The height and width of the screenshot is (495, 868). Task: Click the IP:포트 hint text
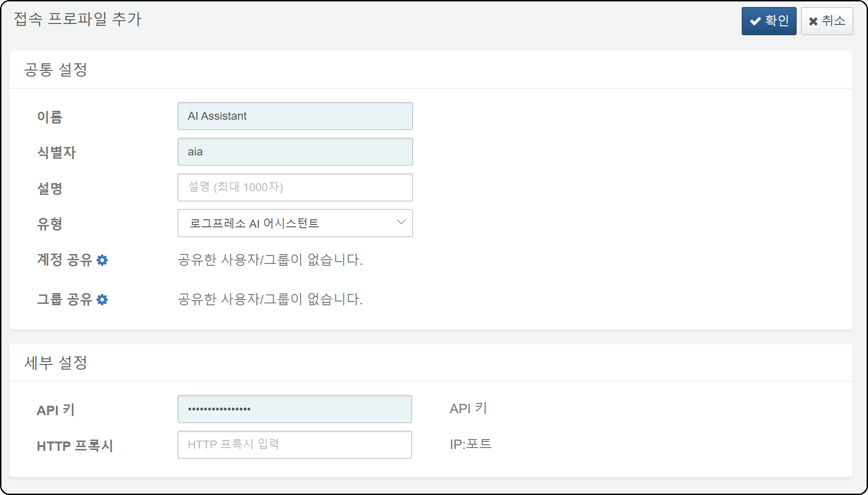470,444
